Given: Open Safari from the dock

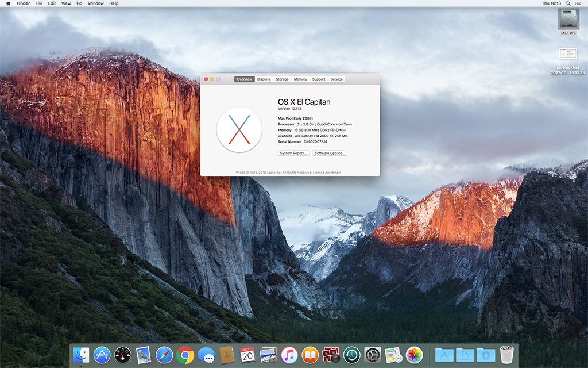Looking at the screenshot, I should 164,355.
